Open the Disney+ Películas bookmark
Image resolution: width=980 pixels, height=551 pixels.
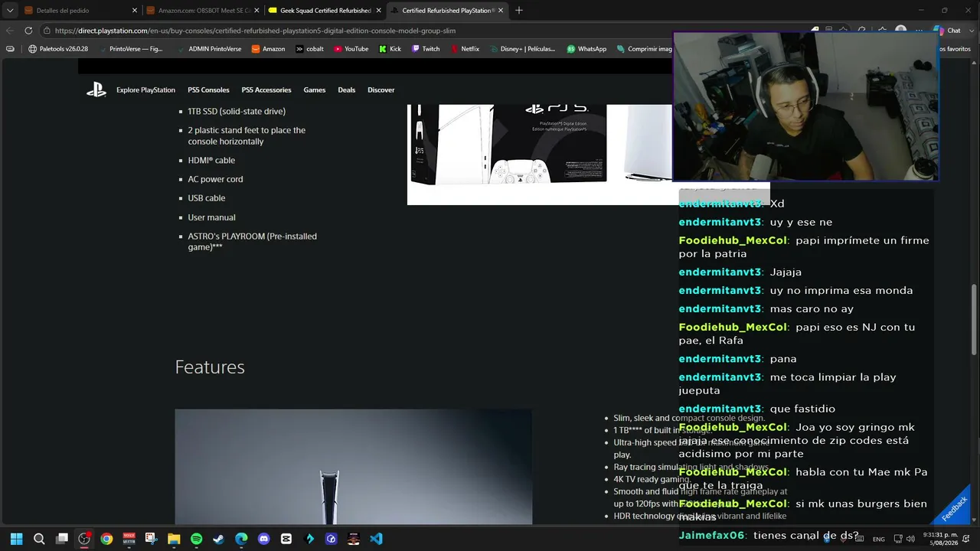point(522,49)
